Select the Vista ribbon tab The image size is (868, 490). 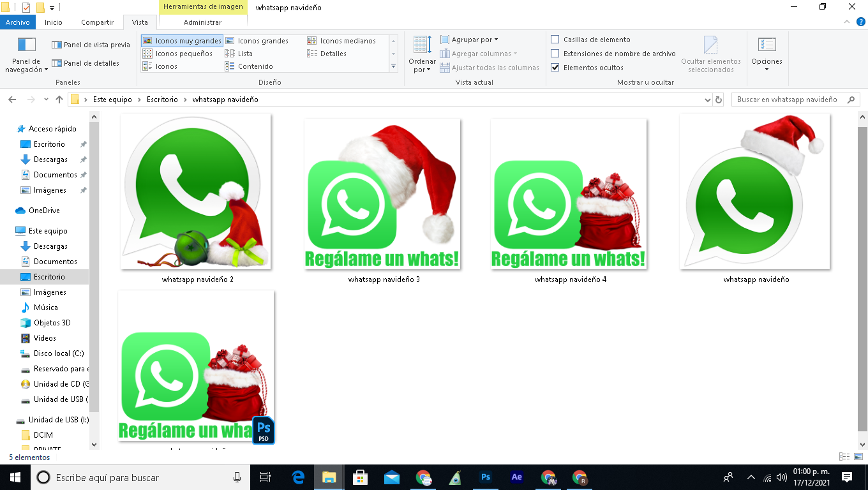click(x=140, y=22)
